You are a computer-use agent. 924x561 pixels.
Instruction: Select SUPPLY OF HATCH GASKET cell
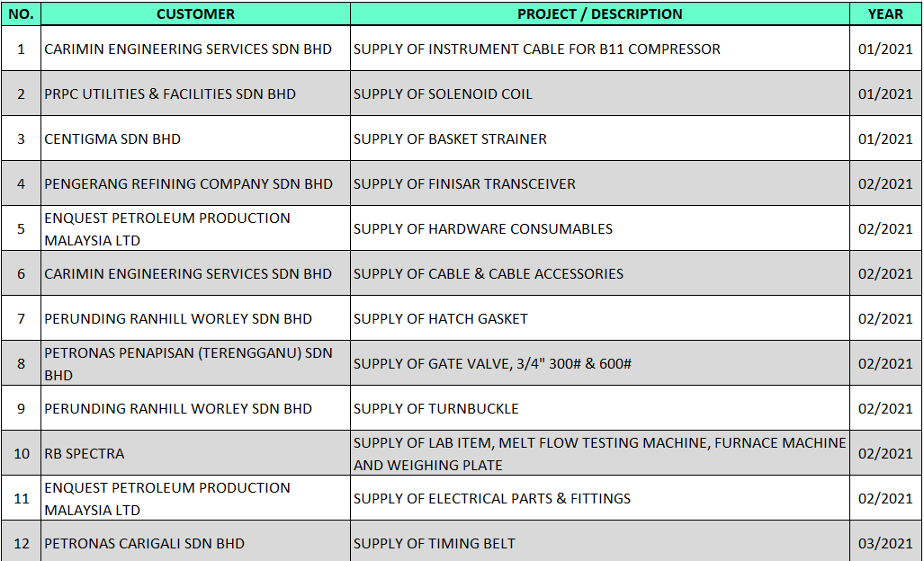(x=441, y=318)
